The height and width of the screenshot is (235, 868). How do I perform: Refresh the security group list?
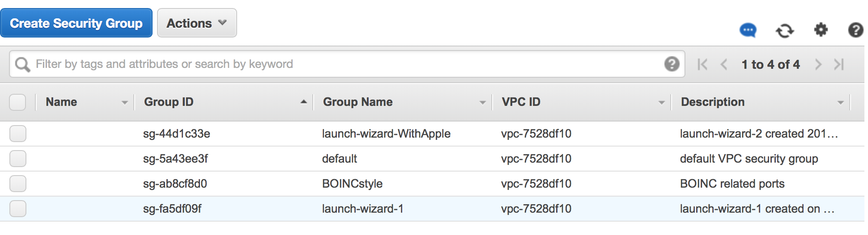(784, 30)
